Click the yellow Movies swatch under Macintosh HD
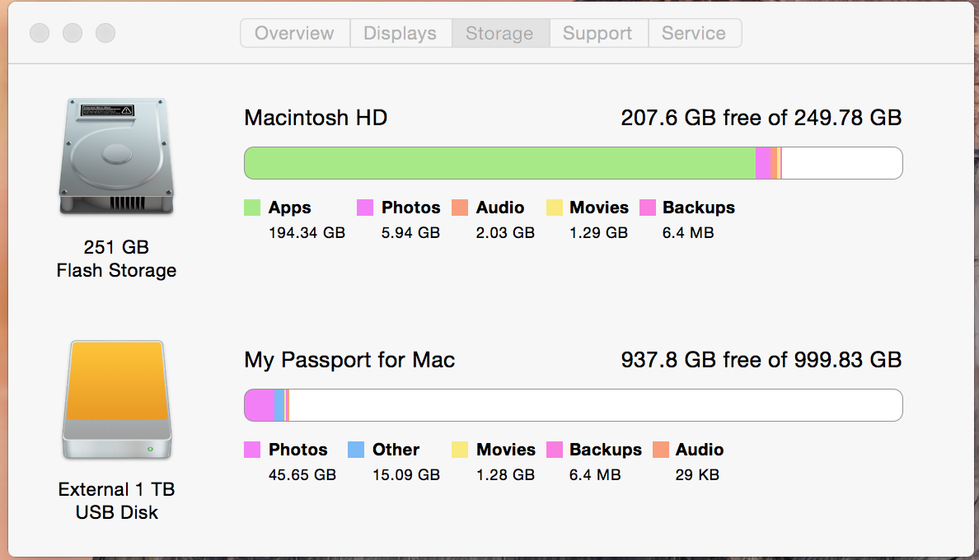This screenshot has height=560, width=979. point(554,208)
